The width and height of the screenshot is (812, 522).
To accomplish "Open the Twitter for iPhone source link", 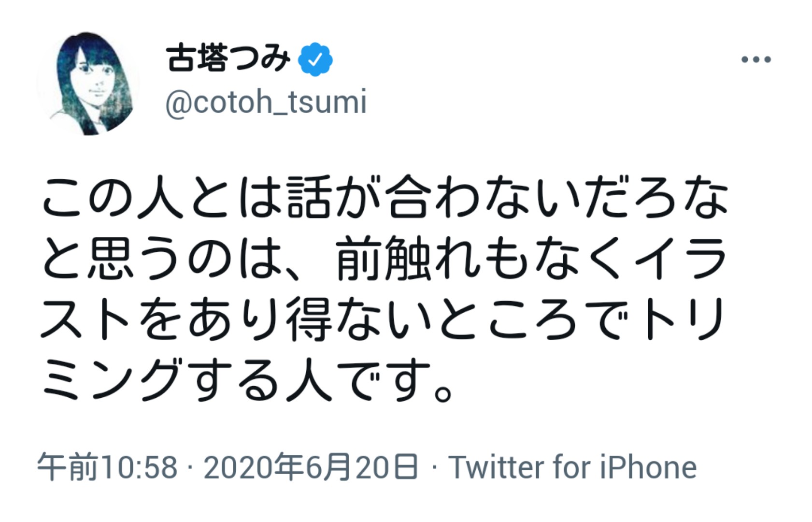I will pyautogui.click(x=572, y=467).
